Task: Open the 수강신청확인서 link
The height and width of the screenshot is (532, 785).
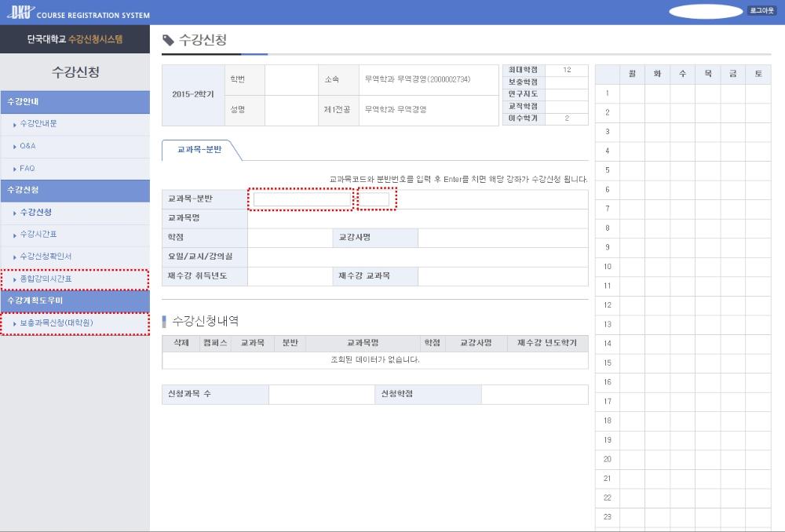Action: click(x=46, y=257)
